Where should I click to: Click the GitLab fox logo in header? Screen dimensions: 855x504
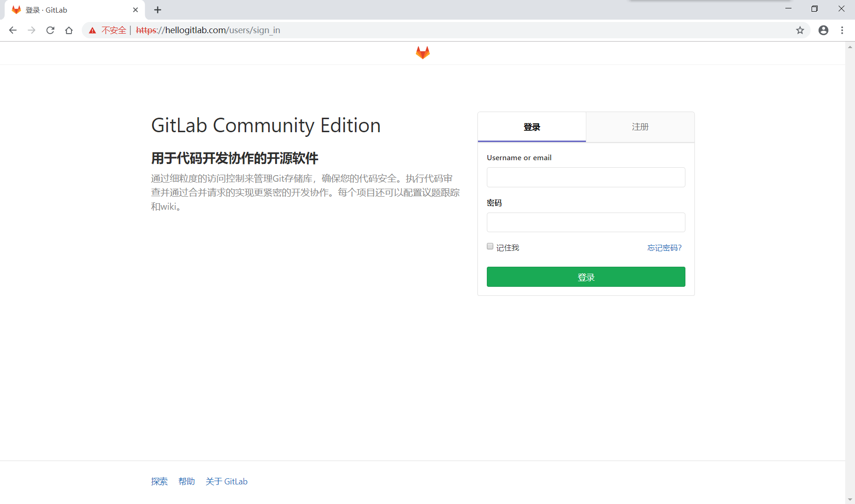(422, 53)
